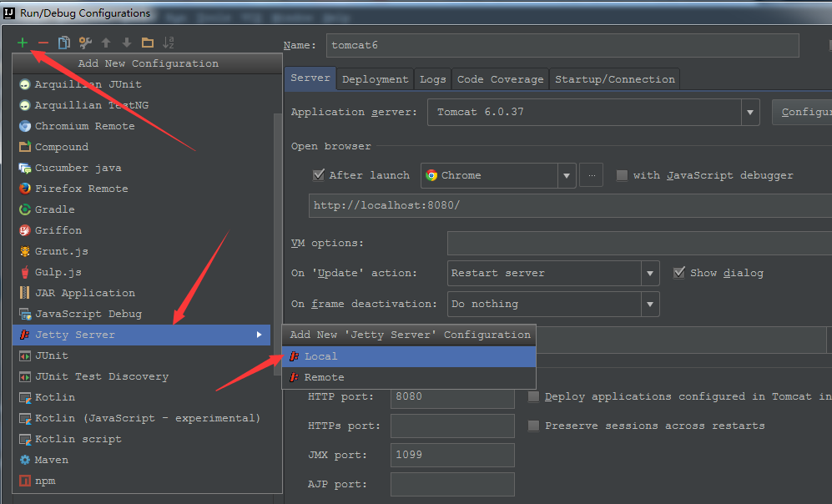Open the Logs tab
Viewport: 832px width, 504px height.
(433, 79)
